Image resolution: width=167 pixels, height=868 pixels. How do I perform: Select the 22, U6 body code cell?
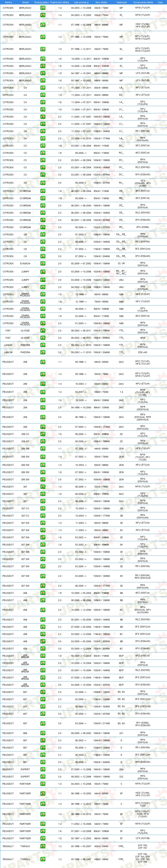click(121, 263)
